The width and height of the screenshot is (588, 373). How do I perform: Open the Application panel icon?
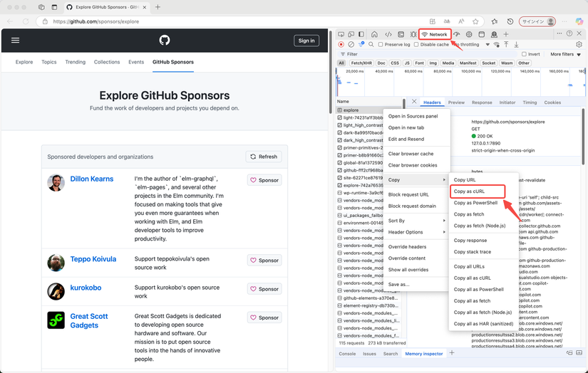tap(482, 34)
